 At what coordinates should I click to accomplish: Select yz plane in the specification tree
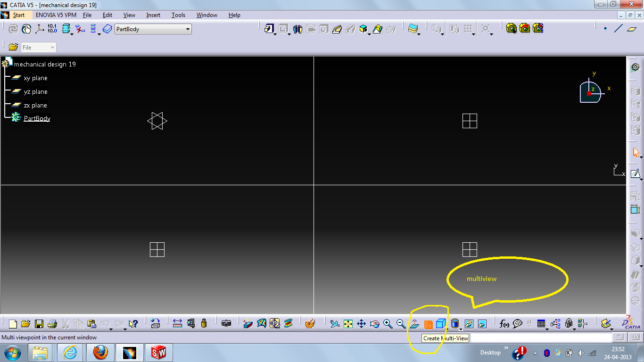[35, 92]
